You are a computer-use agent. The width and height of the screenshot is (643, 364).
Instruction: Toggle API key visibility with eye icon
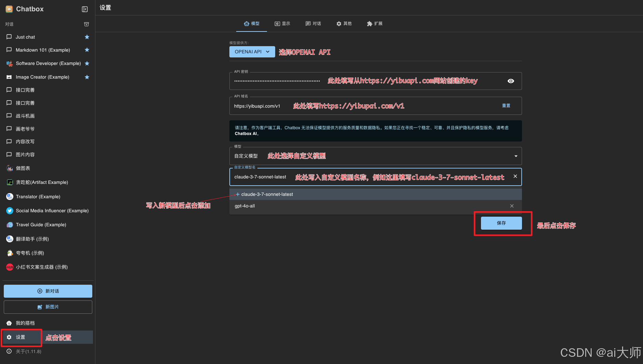[x=511, y=81]
